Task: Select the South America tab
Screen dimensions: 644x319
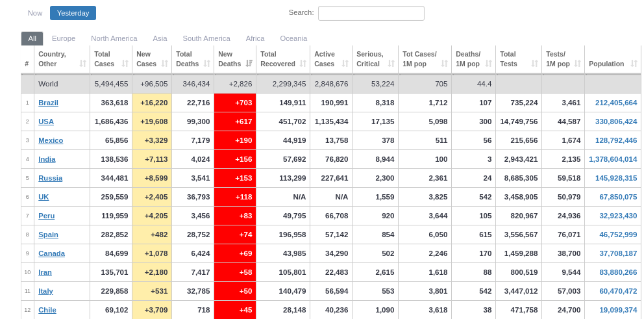Action: pyautogui.click(x=206, y=38)
